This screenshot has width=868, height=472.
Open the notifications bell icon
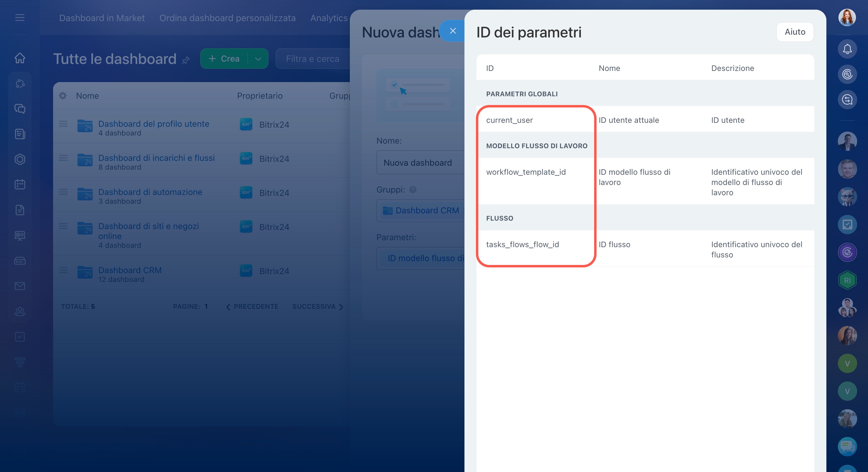coord(847,49)
